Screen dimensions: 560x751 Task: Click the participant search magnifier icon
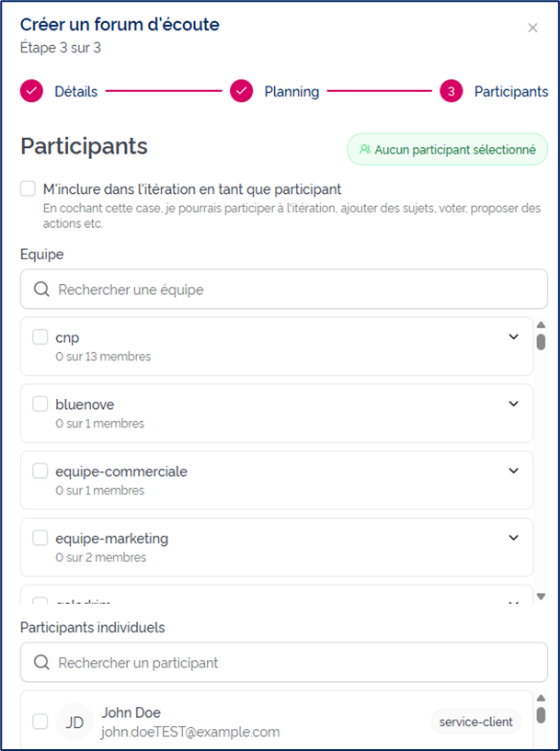(41, 663)
